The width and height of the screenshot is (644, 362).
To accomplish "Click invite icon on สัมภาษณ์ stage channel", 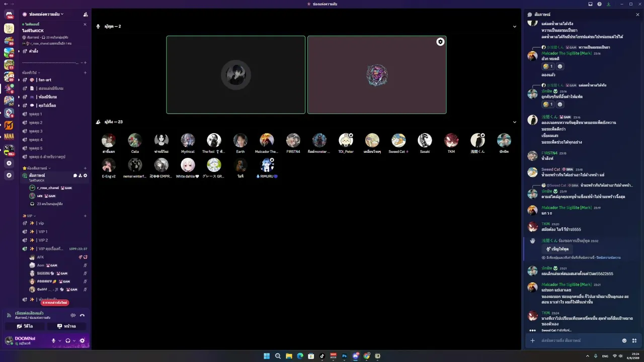I will (80, 175).
